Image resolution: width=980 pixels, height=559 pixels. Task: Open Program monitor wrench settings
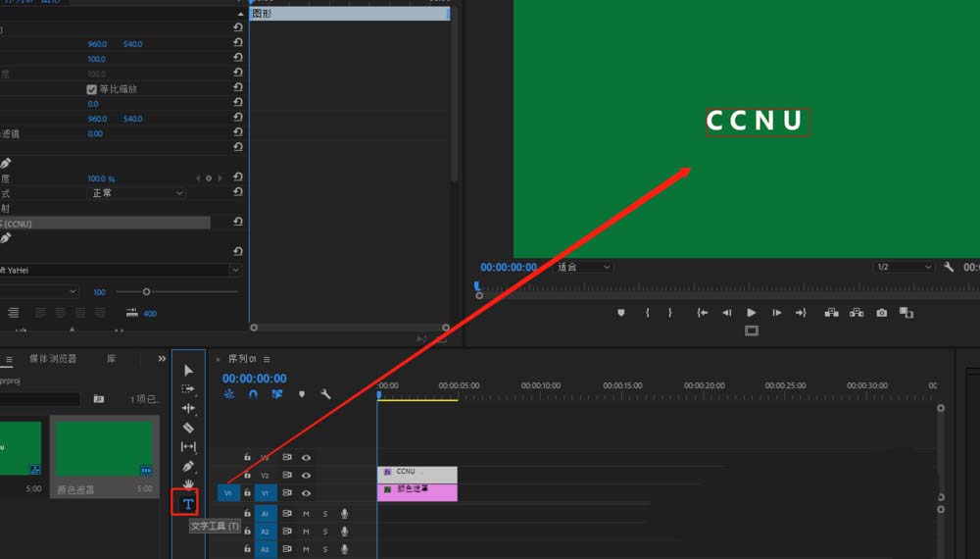tap(948, 267)
